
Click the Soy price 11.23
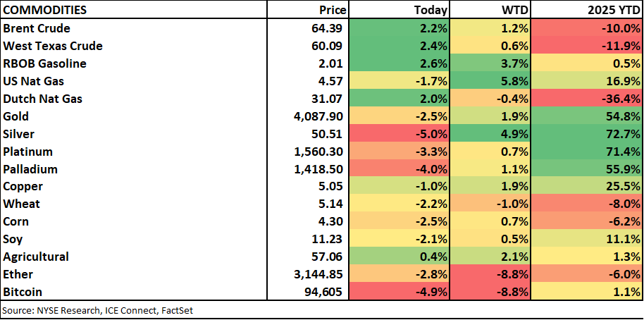(x=332, y=239)
